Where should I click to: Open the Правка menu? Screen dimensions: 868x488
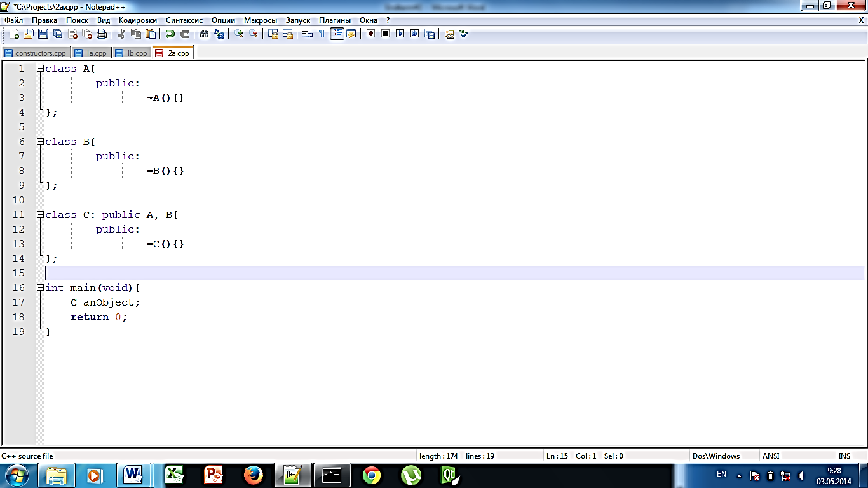click(x=44, y=20)
